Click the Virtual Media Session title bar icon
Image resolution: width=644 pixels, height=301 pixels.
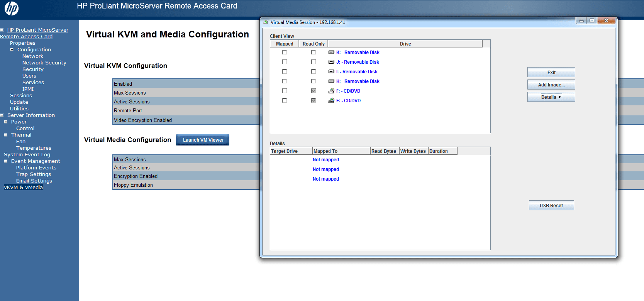(266, 22)
